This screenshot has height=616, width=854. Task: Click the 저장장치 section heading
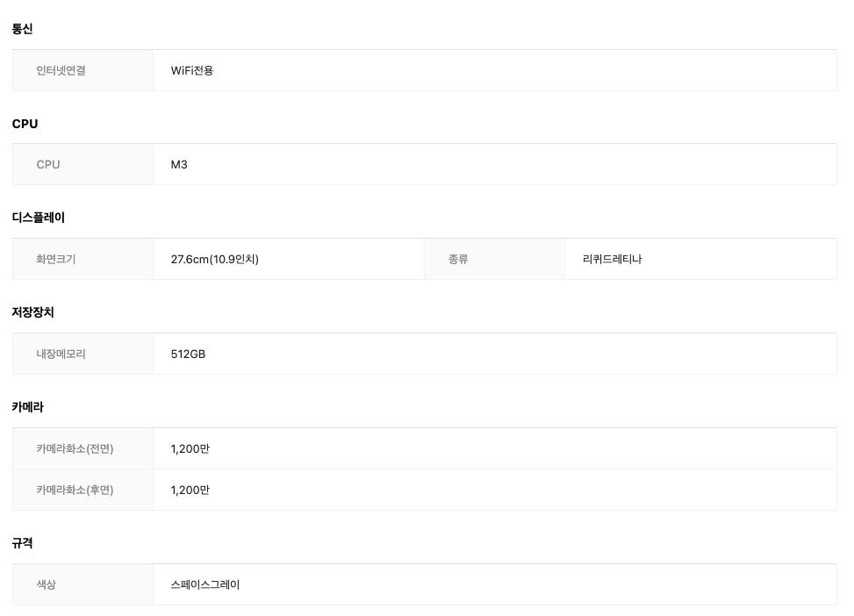(x=33, y=312)
